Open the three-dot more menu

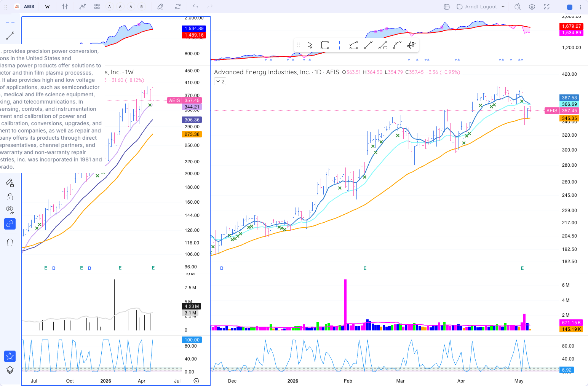click(580, 7)
